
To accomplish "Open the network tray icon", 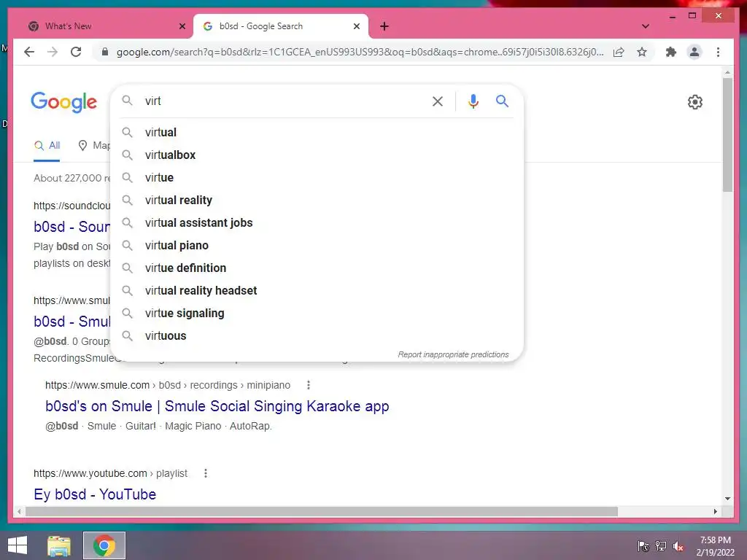I will pyautogui.click(x=661, y=545).
